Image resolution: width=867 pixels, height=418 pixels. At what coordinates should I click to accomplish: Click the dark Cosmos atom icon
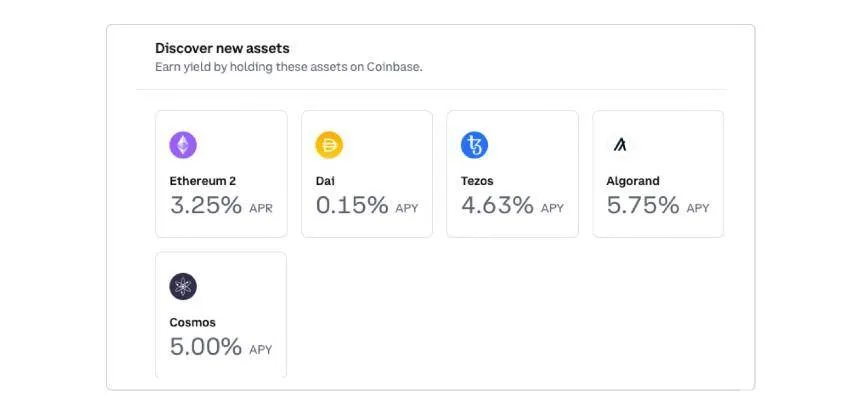point(183,287)
